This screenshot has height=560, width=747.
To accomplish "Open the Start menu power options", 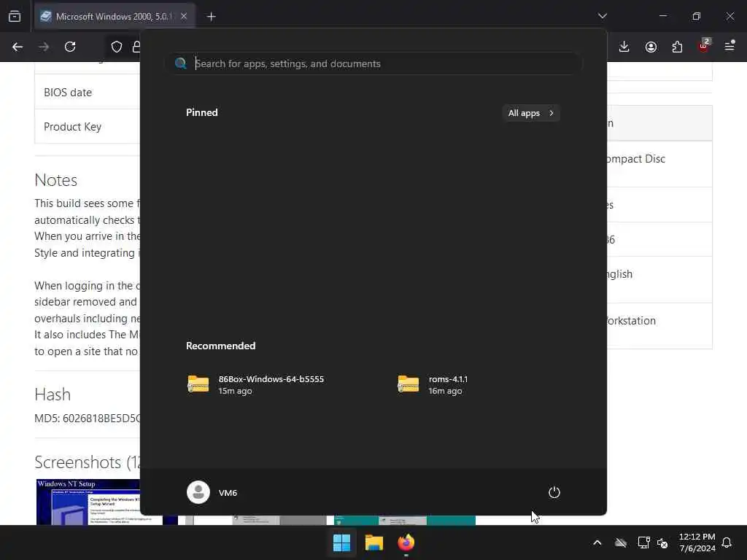I will point(554,492).
